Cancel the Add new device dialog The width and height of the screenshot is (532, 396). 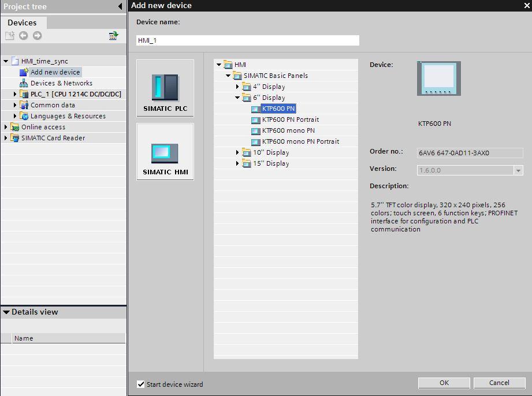[499, 383]
